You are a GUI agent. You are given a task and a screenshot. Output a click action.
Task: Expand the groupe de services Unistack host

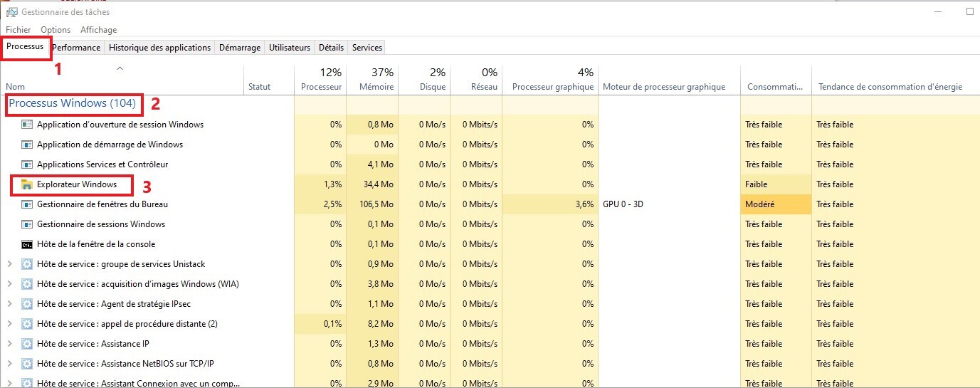[x=9, y=264]
